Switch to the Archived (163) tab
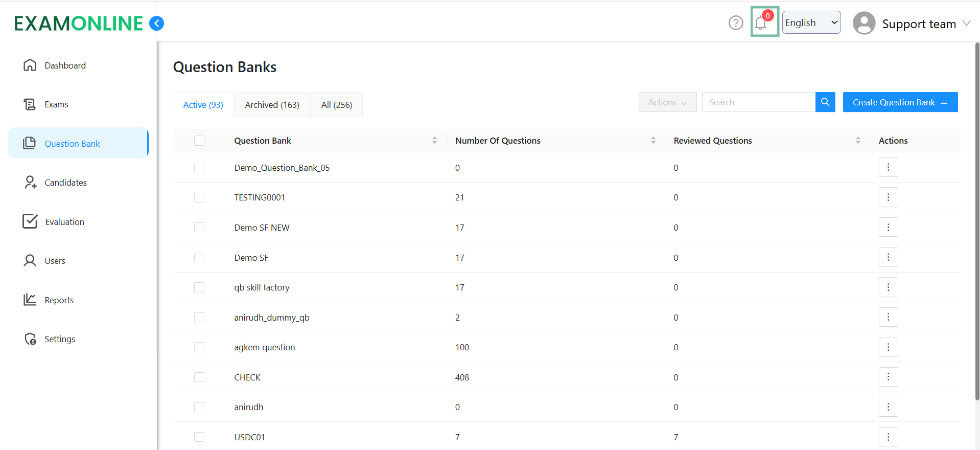Screen dimensions: 980x450 pyautogui.click(x=272, y=105)
